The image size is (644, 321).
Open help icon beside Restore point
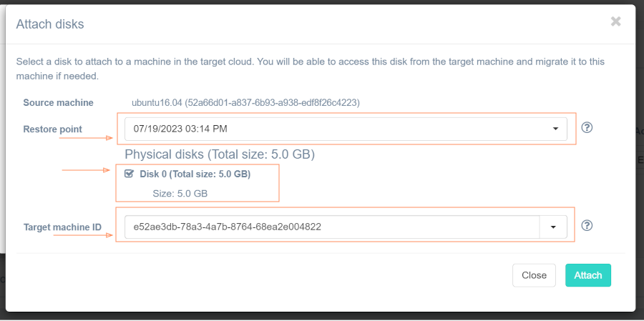point(587,128)
